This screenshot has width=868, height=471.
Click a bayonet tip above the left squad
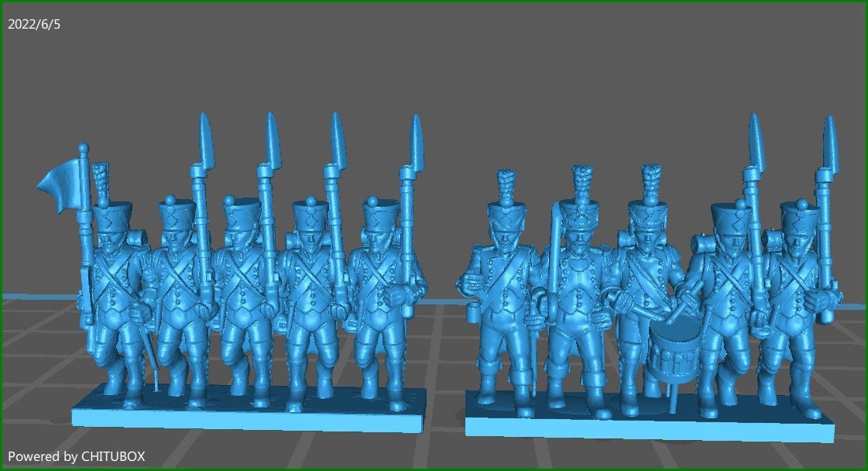click(x=203, y=124)
